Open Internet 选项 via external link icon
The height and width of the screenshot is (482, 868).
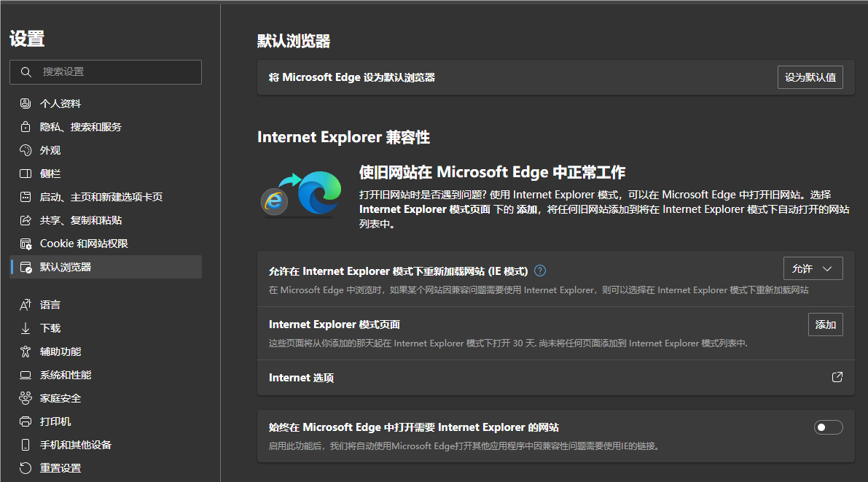837,377
